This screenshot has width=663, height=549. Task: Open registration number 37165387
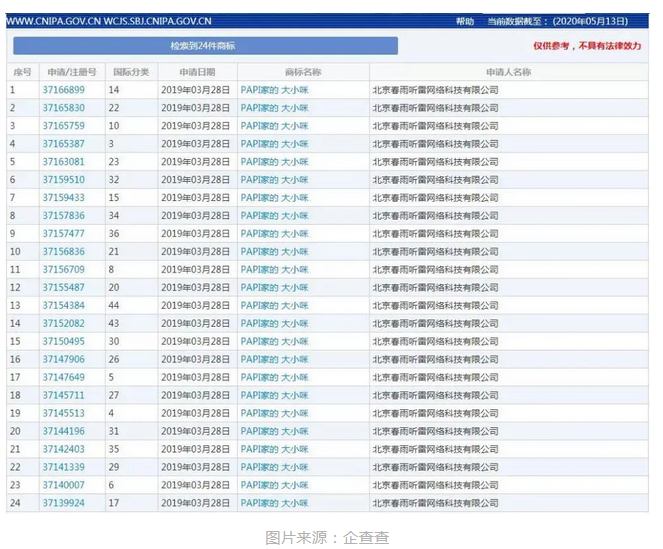[63, 144]
